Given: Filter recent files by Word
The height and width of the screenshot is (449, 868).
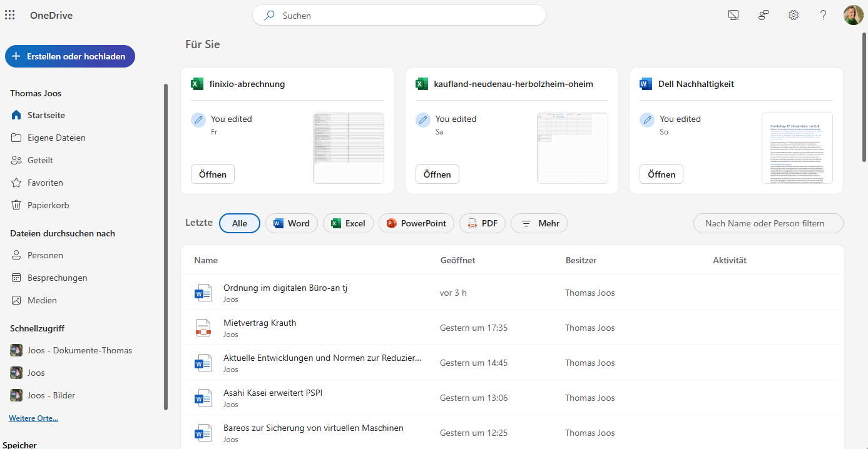Looking at the screenshot, I should click(292, 223).
